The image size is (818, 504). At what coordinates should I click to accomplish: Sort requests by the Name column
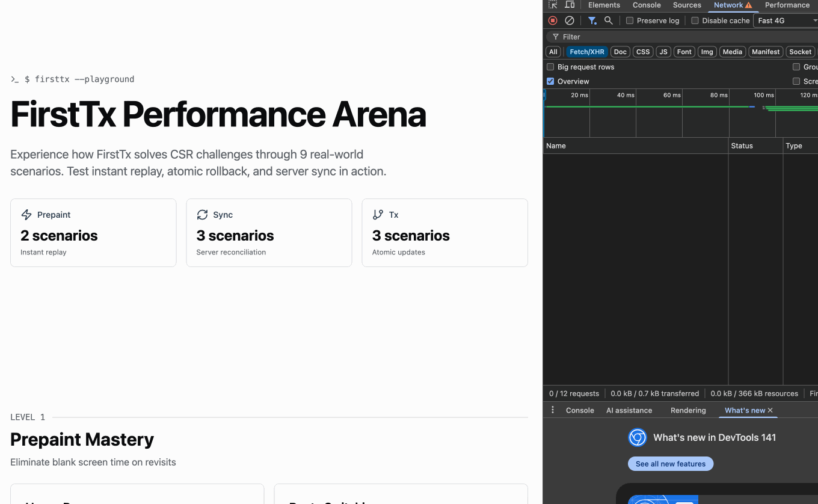[635, 146]
